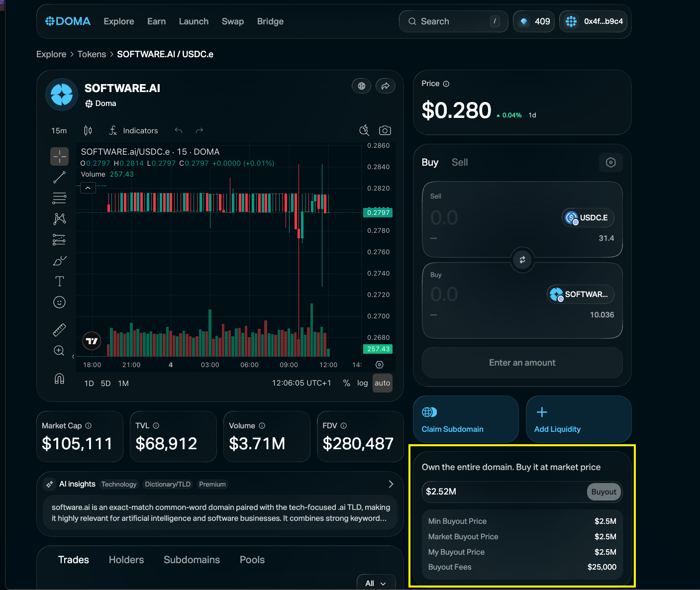This screenshot has height=590, width=700.
Task: Toggle auto scale on chart
Action: 382,383
